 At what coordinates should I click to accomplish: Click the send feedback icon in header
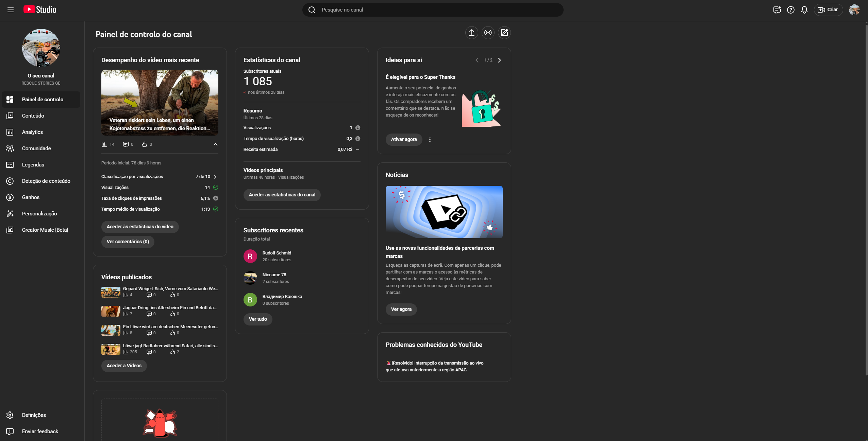[x=777, y=10]
